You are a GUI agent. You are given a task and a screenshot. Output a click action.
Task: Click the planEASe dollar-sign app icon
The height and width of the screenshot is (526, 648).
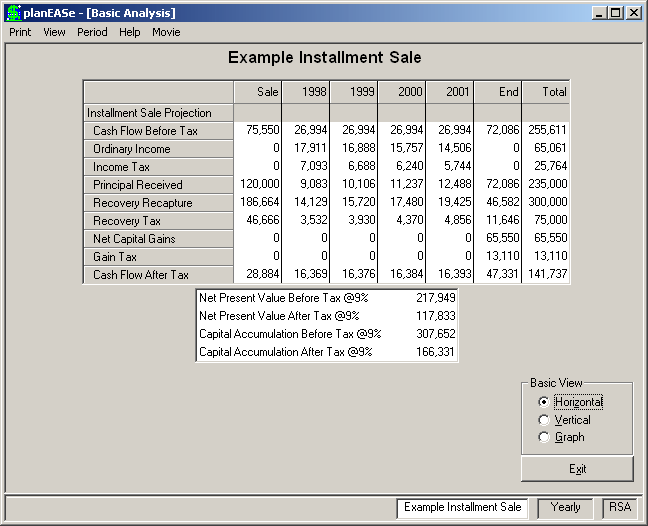[14, 13]
